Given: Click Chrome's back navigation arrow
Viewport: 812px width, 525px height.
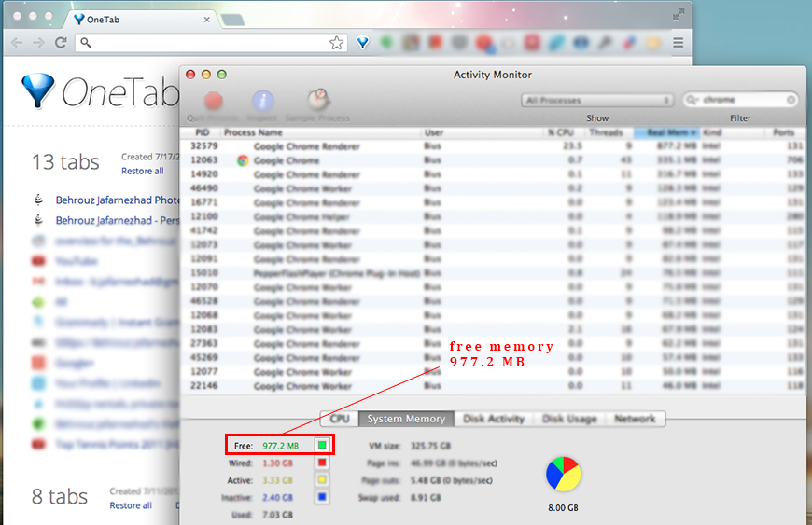Looking at the screenshot, I should click(17, 42).
